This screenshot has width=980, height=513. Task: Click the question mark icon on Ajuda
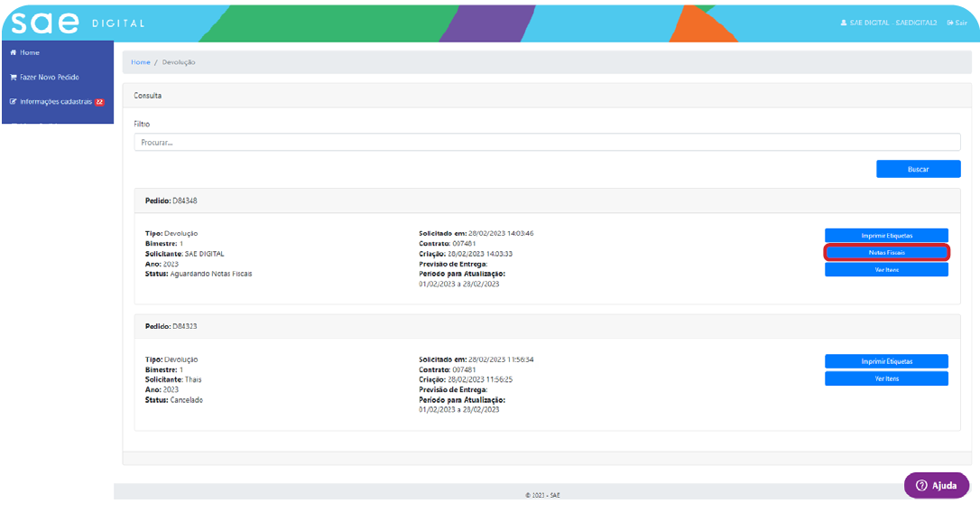921,486
